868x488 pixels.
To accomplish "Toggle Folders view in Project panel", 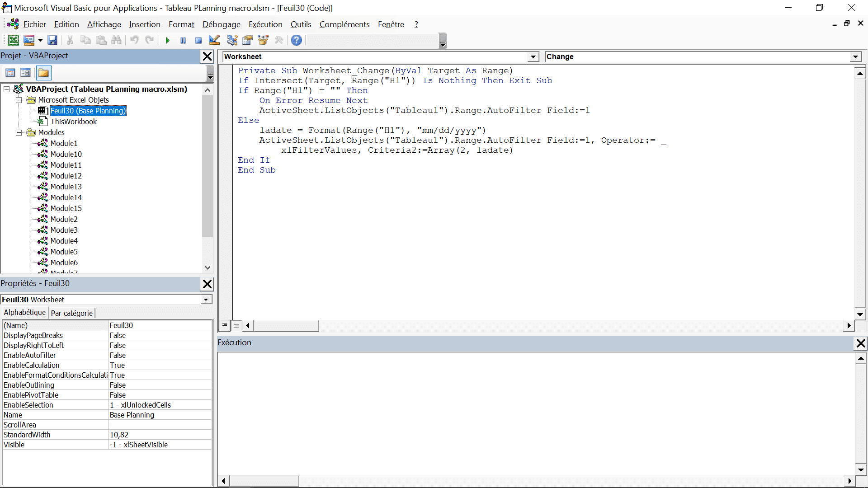I will pyautogui.click(x=43, y=73).
